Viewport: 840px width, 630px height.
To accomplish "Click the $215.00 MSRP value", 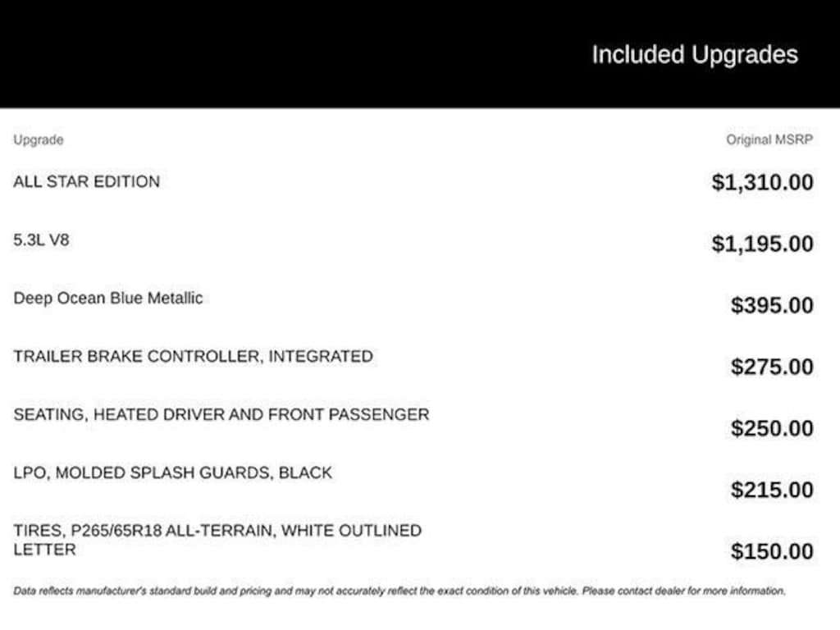I will (x=772, y=490).
